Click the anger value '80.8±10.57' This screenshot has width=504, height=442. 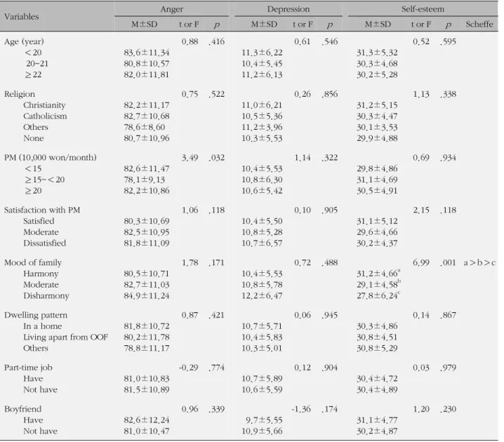[x=147, y=64]
